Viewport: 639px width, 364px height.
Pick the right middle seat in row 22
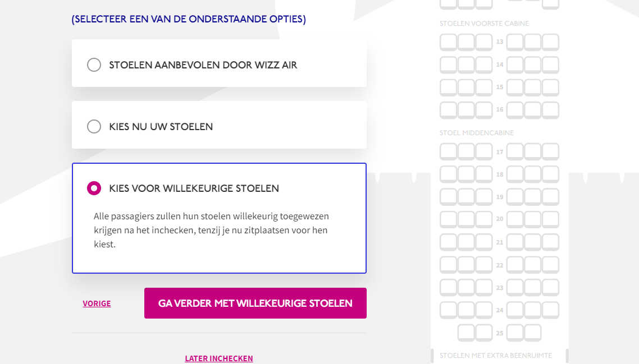[533, 265]
